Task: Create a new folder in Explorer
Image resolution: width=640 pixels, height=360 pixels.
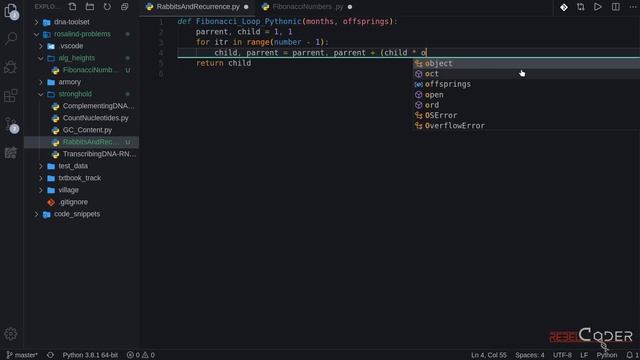Action: (x=90, y=7)
